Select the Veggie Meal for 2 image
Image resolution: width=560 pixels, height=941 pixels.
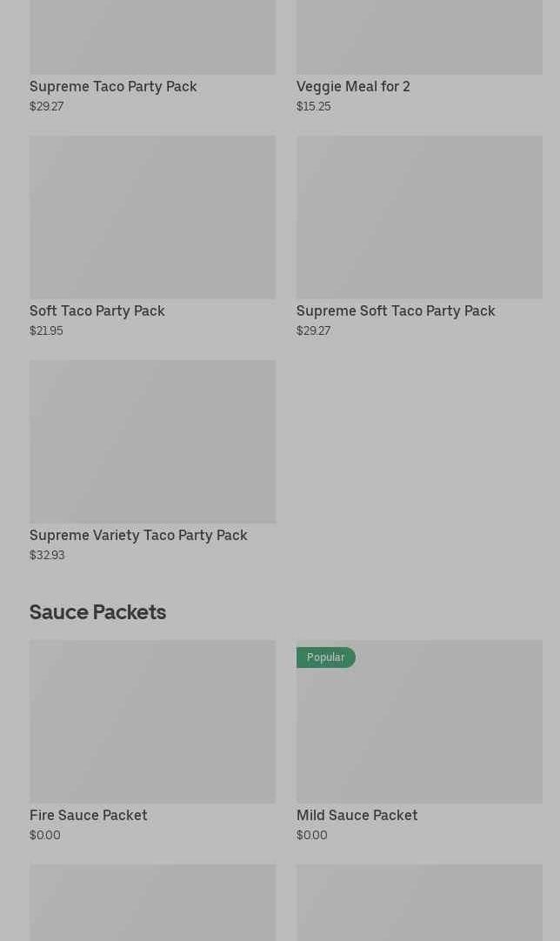click(x=419, y=37)
